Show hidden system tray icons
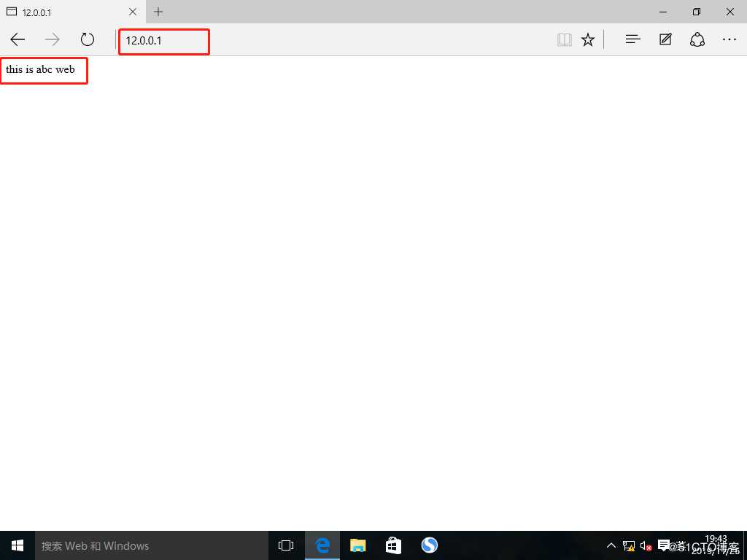747x560 pixels. pyautogui.click(x=611, y=545)
